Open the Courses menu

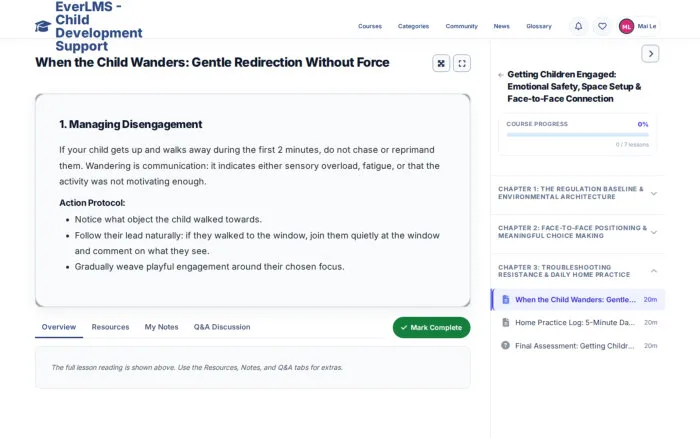click(x=370, y=26)
